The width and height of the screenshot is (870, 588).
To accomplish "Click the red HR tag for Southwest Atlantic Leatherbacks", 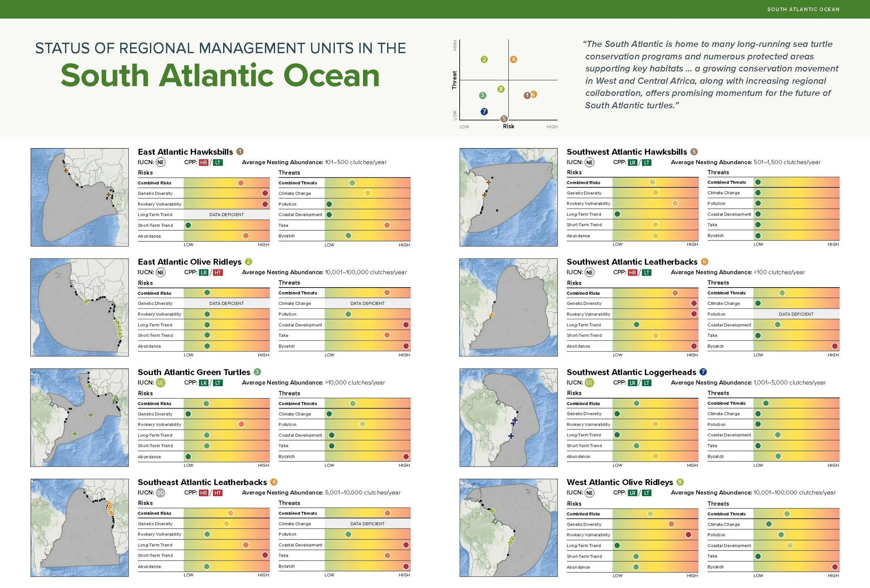I will tap(632, 273).
